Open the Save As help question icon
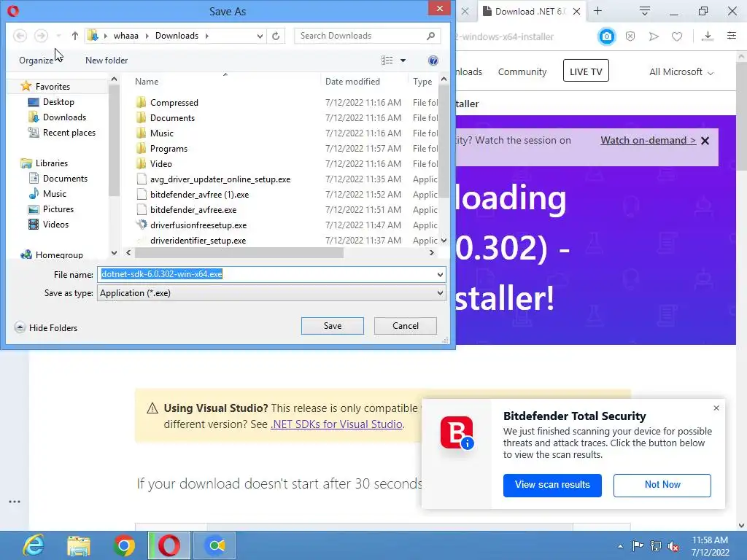This screenshot has width=747, height=560. 433,61
